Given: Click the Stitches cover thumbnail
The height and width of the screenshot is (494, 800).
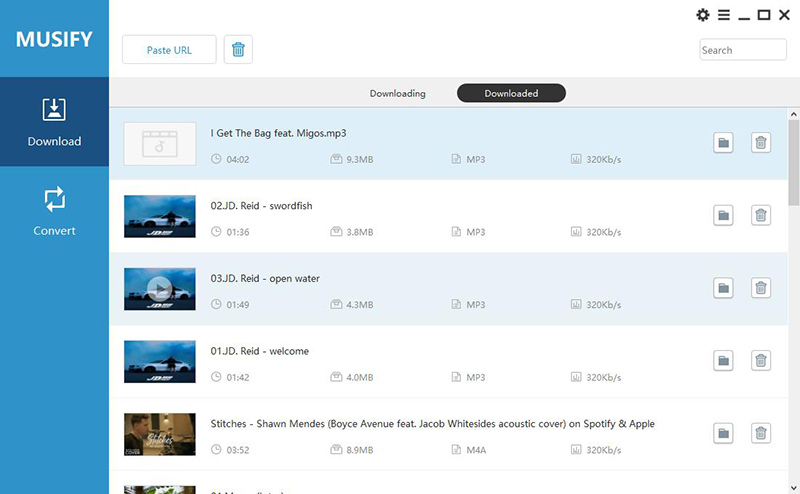Looking at the screenshot, I should [160, 434].
